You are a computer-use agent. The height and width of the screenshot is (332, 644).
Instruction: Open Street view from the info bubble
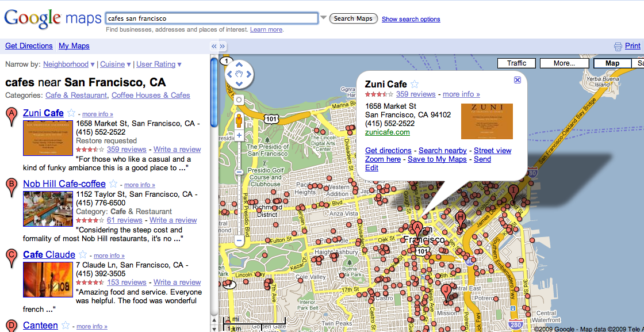(492, 150)
